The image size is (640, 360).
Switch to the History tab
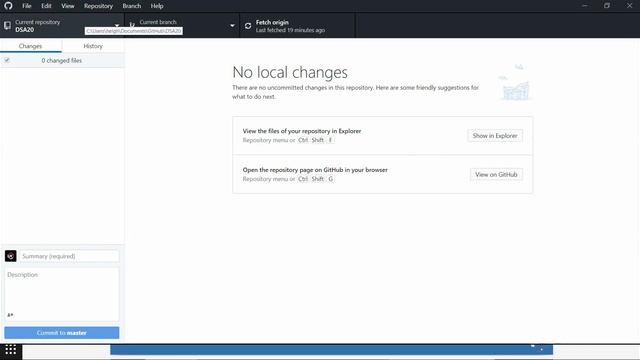tap(93, 46)
